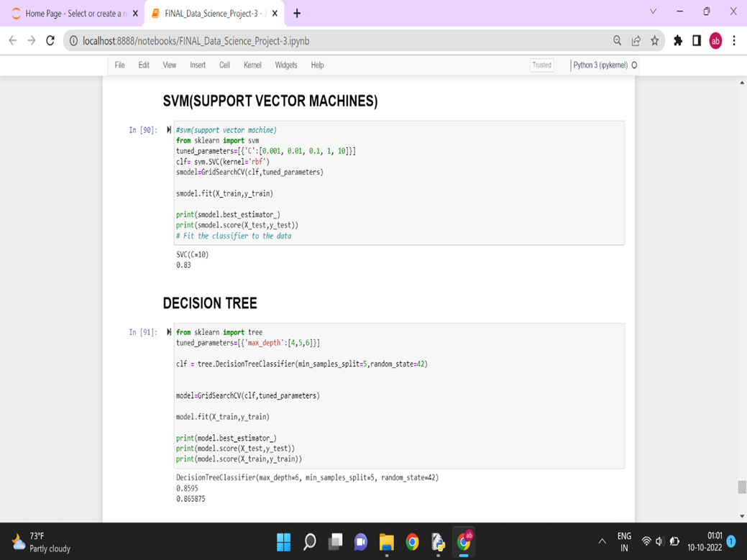Open the clock and date panel
This screenshot has width=747, height=560.
705,542
